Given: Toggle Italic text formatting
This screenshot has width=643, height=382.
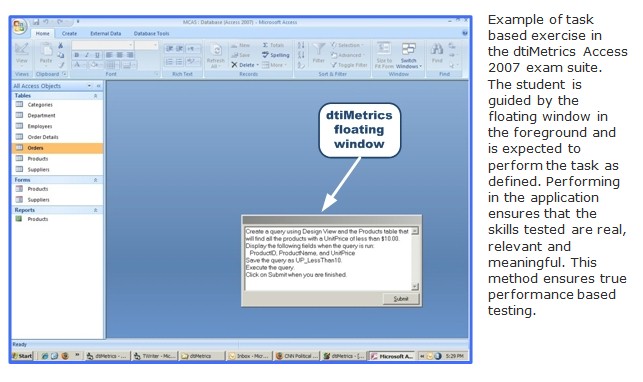Looking at the screenshot, I should 87,55.
